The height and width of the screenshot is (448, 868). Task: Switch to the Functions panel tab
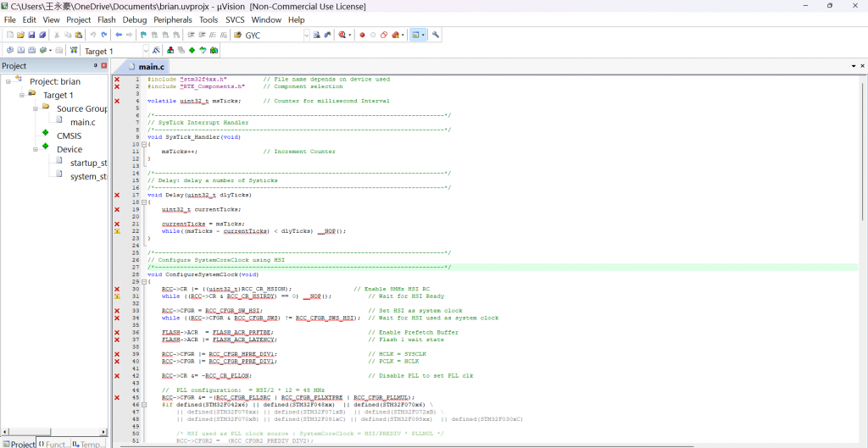coord(54,444)
